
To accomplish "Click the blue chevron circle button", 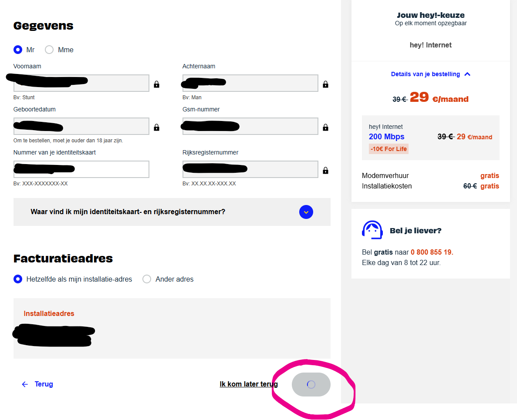I will tap(306, 212).
